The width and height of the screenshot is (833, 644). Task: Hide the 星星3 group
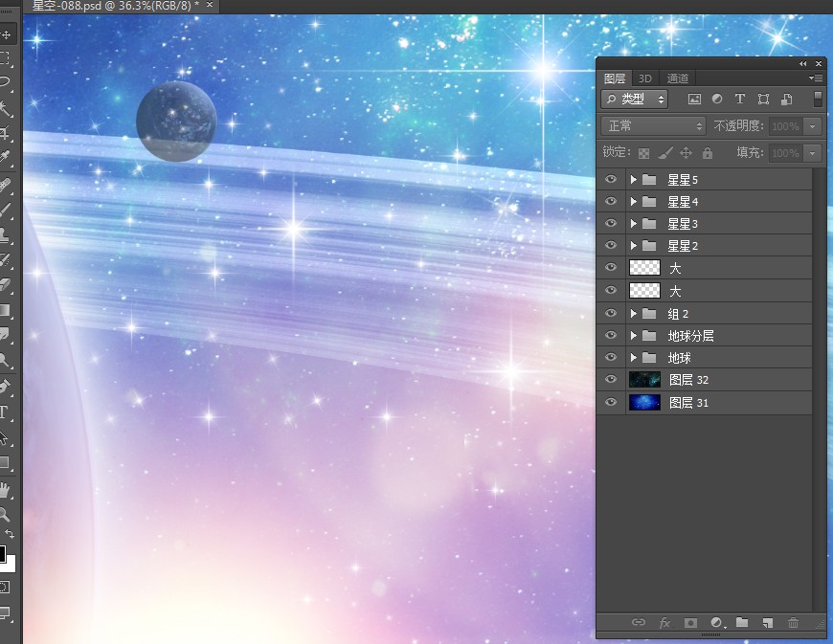point(611,223)
